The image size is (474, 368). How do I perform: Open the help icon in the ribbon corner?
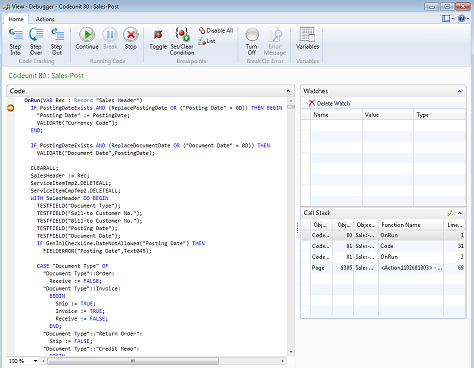pyautogui.click(x=463, y=19)
